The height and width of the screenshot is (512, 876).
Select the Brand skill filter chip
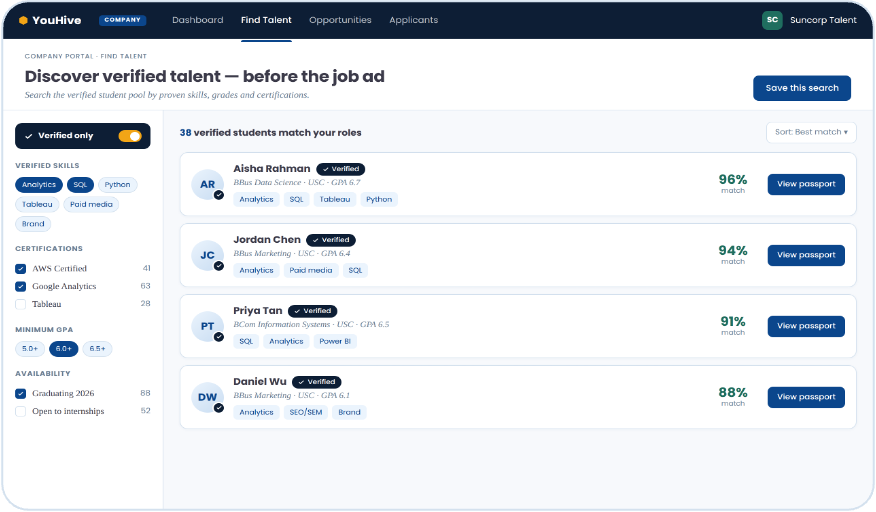33,224
